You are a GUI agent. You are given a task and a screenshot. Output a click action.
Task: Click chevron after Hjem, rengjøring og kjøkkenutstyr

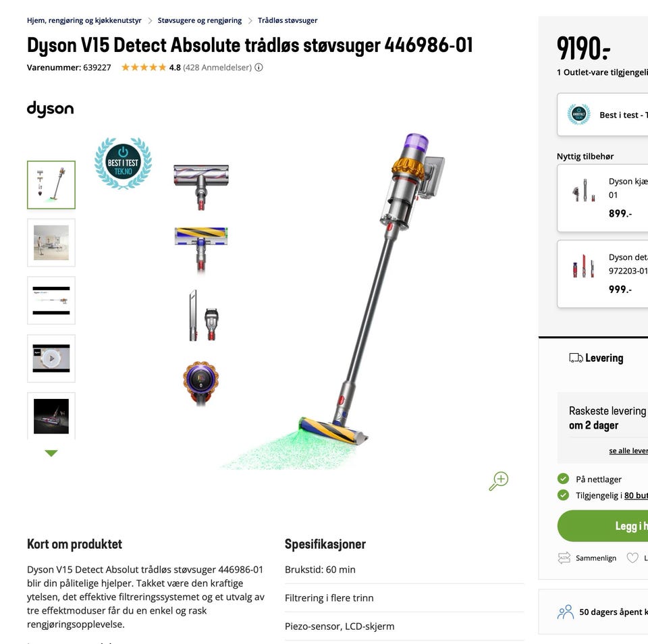pyautogui.click(x=150, y=21)
